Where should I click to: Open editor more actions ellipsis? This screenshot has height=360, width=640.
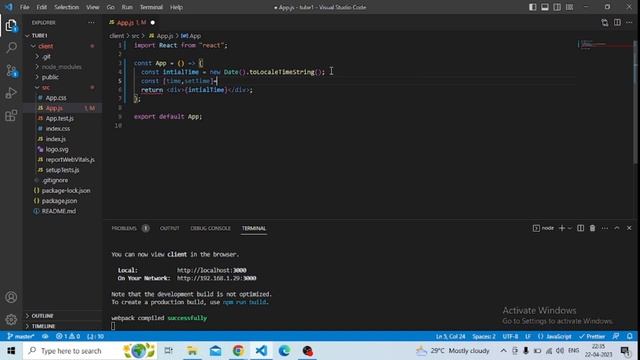[629, 23]
